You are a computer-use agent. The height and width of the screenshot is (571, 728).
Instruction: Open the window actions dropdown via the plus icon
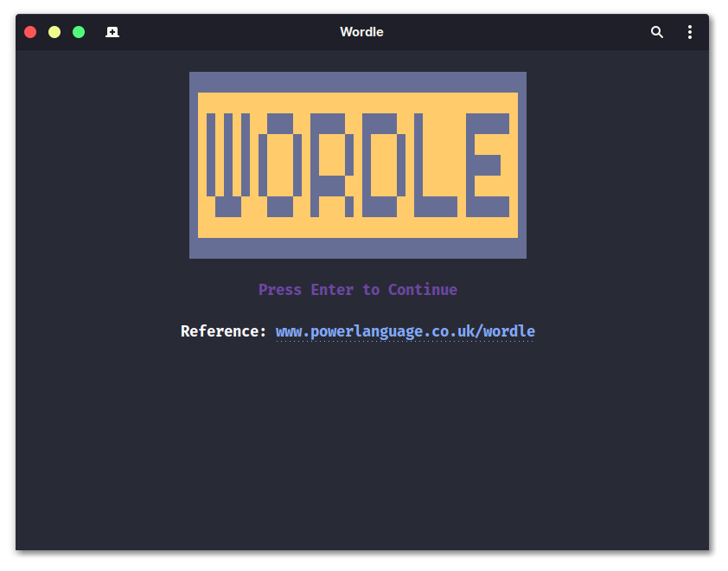point(112,32)
